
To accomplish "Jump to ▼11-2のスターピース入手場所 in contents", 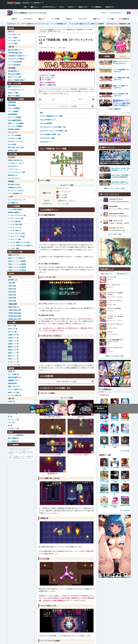I will pos(53,127).
